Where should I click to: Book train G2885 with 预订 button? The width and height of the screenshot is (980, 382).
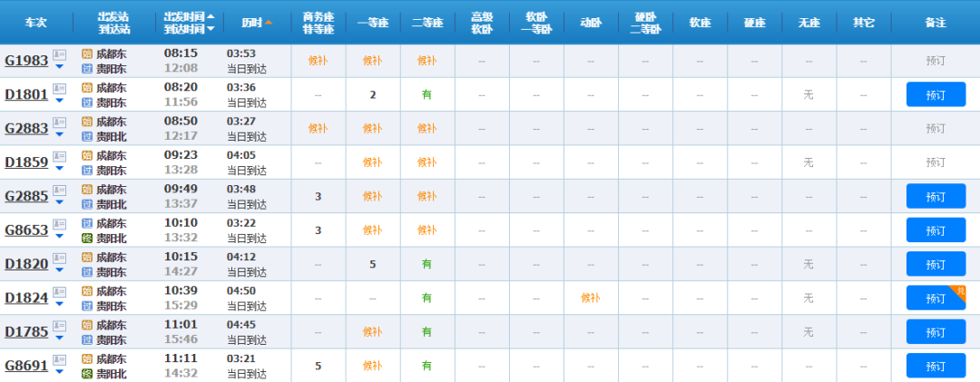click(x=936, y=196)
